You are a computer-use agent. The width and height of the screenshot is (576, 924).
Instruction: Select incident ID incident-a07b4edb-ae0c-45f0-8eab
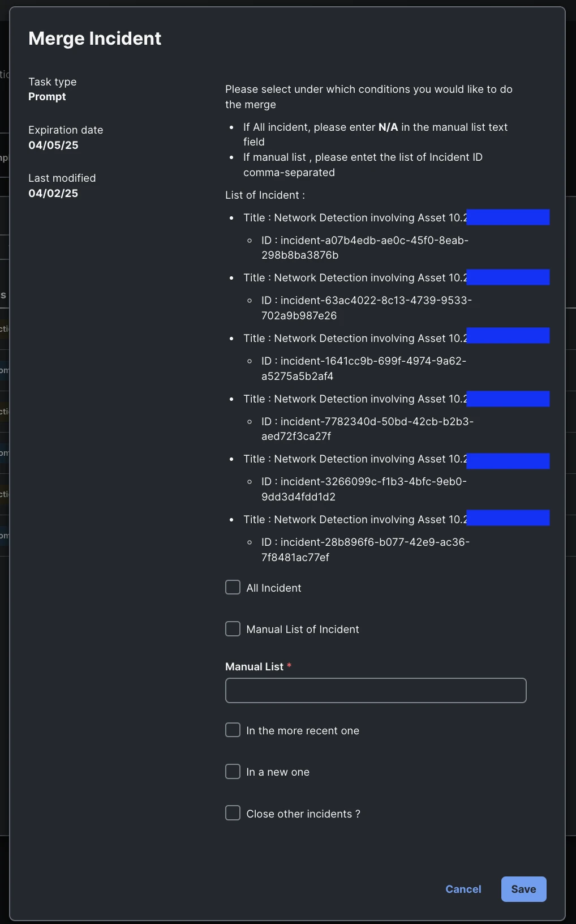pyautogui.click(x=365, y=247)
